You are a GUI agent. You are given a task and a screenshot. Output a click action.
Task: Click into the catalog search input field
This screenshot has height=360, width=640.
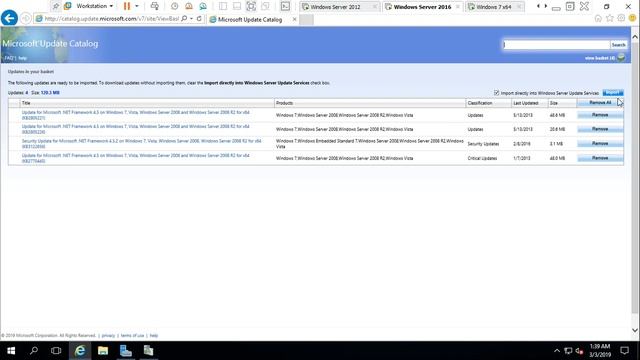(556, 45)
